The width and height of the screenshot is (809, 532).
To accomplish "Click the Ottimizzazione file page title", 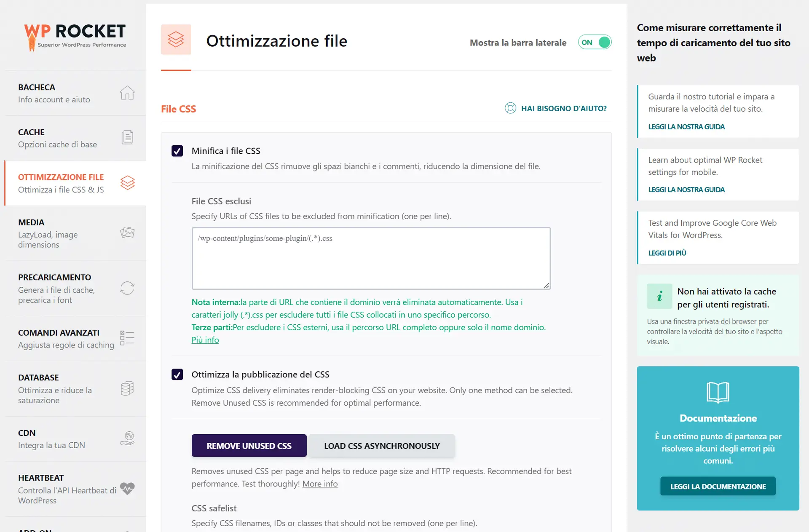I will point(276,41).
